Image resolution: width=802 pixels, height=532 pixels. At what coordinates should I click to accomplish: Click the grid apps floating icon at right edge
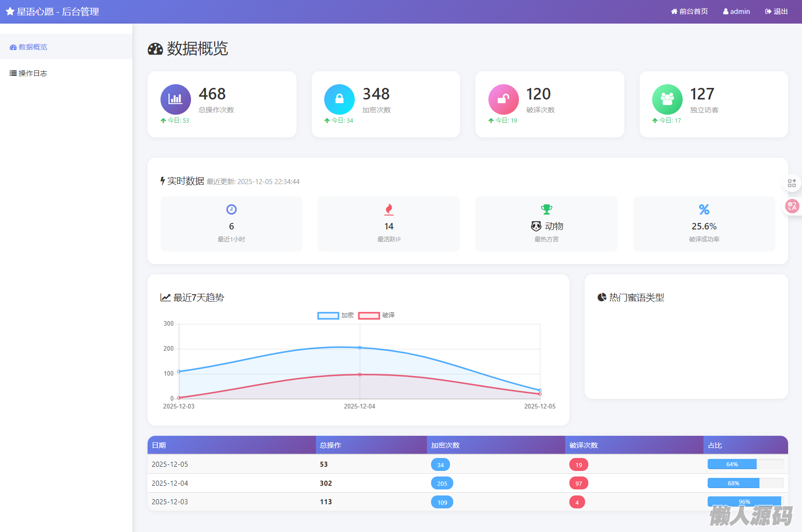pyautogui.click(x=792, y=183)
